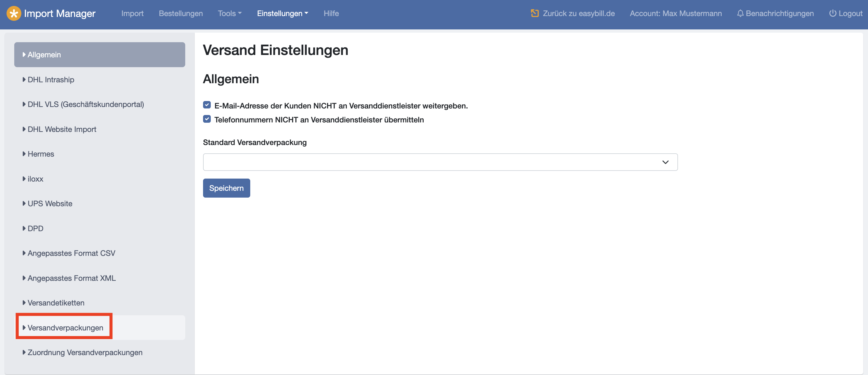Viewport: 868px width, 375px height.
Task: Select iloxx in the sidebar
Action: tap(100, 179)
